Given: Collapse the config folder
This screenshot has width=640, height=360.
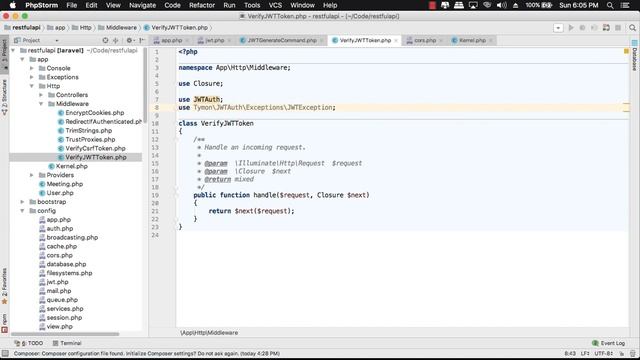Looking at the screenshot, I should pos(22,211).
